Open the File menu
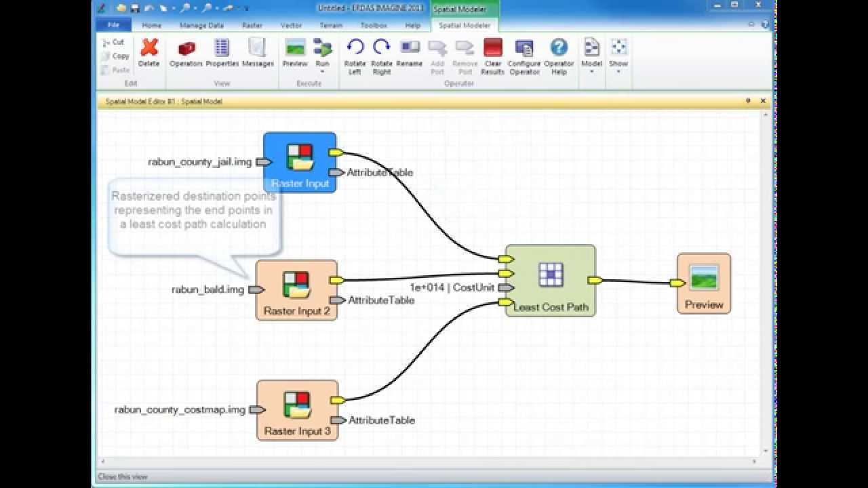868x488 pixels. [113, 25]
